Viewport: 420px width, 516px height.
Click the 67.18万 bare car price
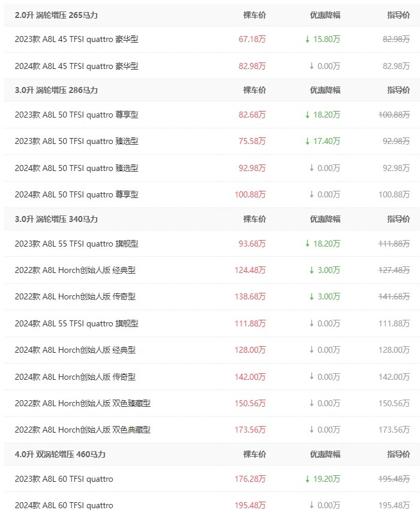pos(252,39)
